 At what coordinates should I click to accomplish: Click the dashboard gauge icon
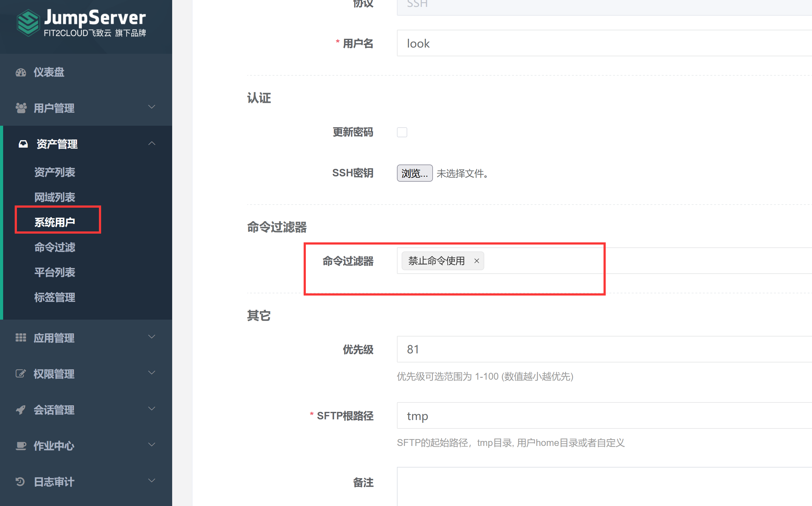(21, 72)
